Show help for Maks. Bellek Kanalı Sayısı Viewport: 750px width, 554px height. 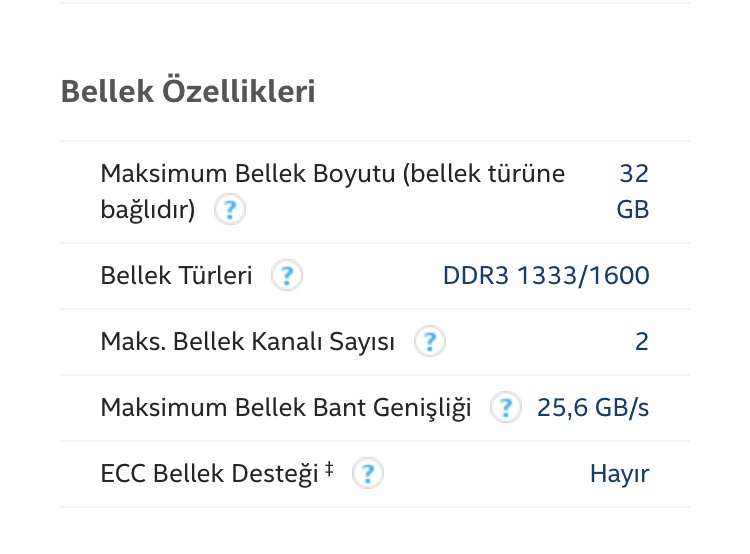(x=430, y=341)
